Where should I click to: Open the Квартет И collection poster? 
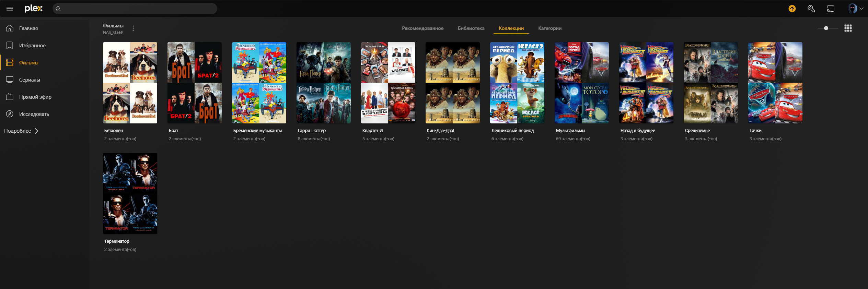pyautogui.click(x=388, y=83)
